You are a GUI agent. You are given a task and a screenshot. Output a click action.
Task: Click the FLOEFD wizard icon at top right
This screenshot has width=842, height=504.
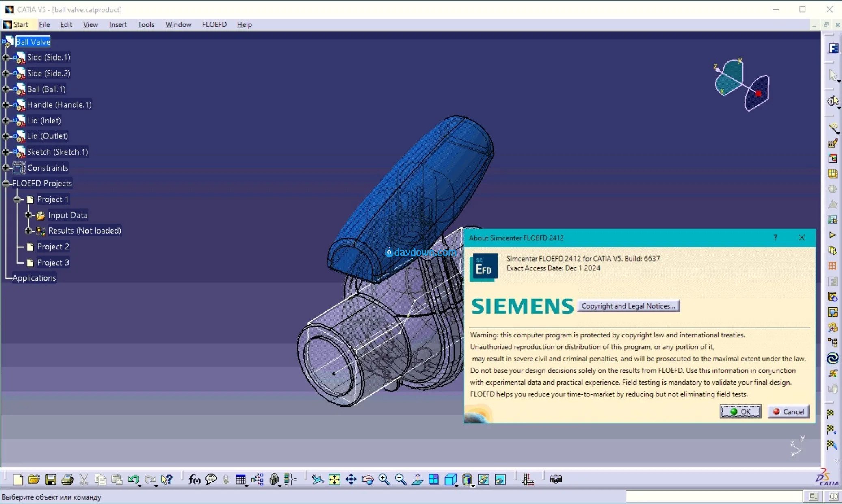[833, 49]
